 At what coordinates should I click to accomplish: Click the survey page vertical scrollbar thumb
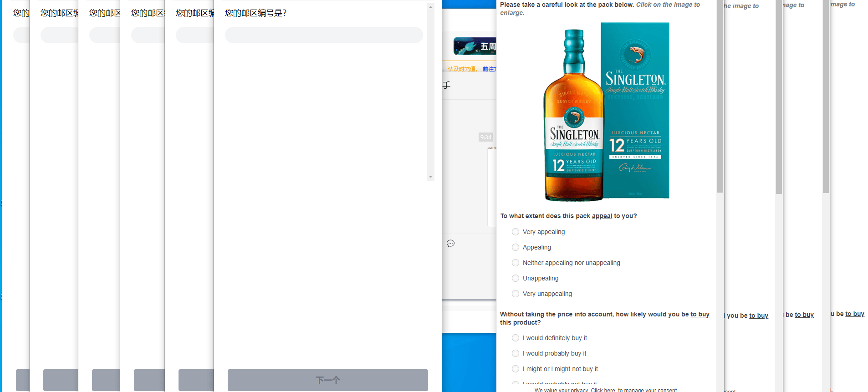(x=720, y=96)
